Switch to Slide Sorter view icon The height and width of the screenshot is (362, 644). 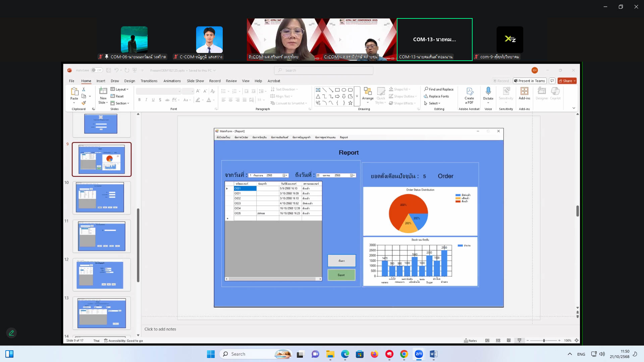[x=498, y=341]
